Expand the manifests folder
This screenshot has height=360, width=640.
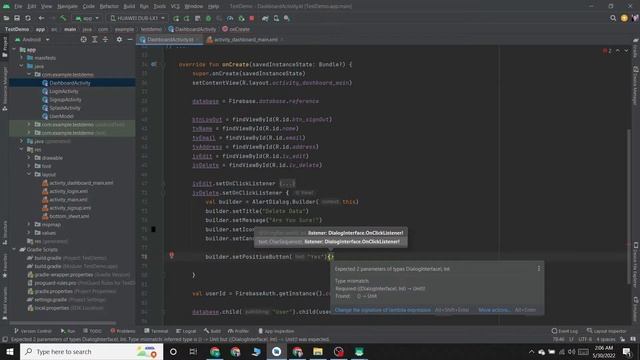tap(22, 58)
